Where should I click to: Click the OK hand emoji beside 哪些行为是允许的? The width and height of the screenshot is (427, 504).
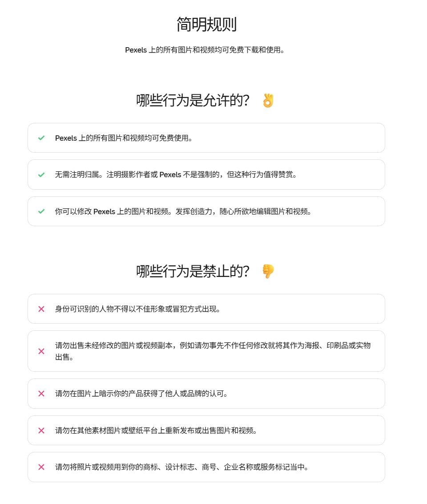268,101
